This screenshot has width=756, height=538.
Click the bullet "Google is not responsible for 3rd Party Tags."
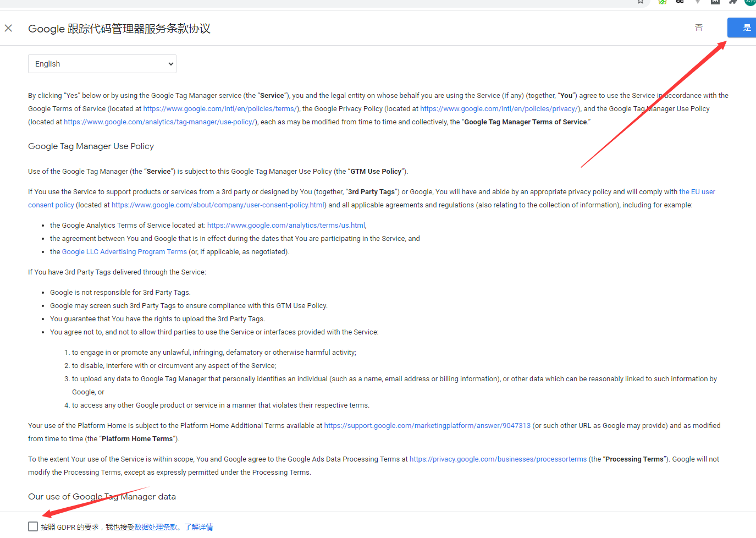coord(120,293)
